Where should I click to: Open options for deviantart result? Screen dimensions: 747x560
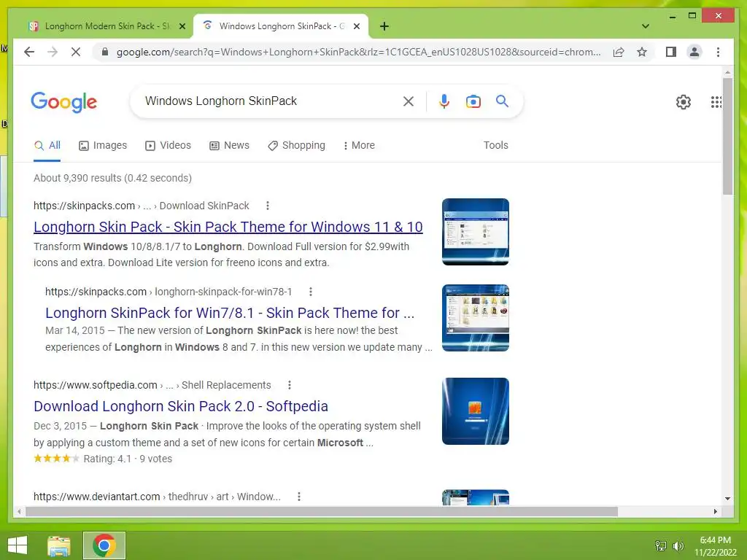tap(298, 497)
